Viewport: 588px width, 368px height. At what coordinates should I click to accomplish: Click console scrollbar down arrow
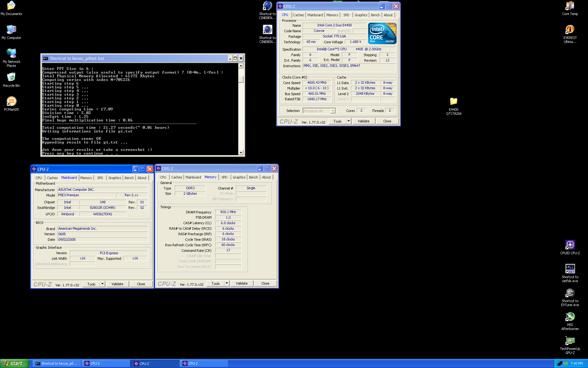(241, 152)
